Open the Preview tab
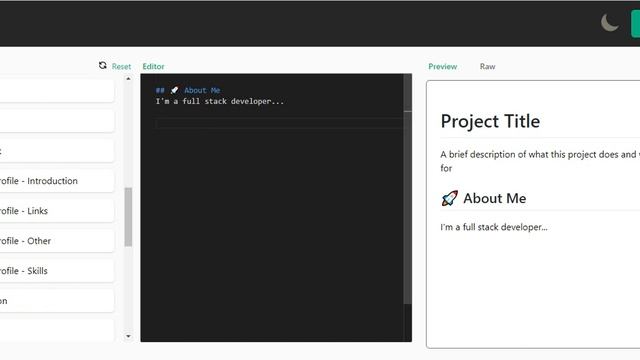This screenshot has height=360, width=640. pyautogui.click(x=442, y=67)
